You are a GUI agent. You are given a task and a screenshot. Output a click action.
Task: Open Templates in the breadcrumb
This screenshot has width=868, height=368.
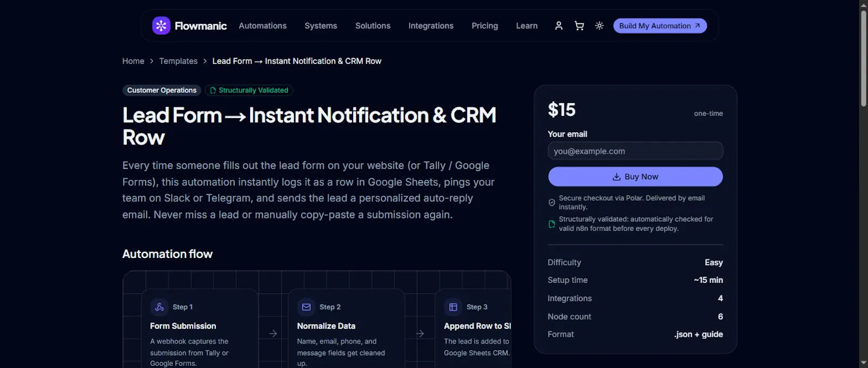pos(178,61)
